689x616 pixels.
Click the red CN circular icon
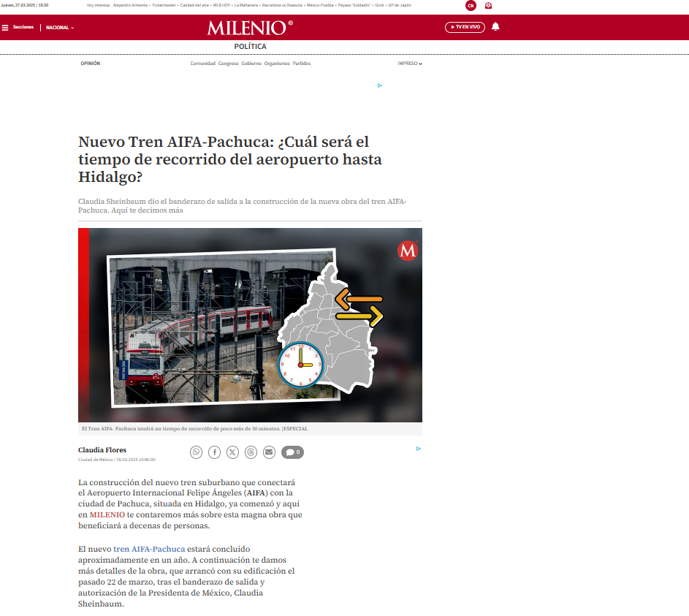[471, 6]
